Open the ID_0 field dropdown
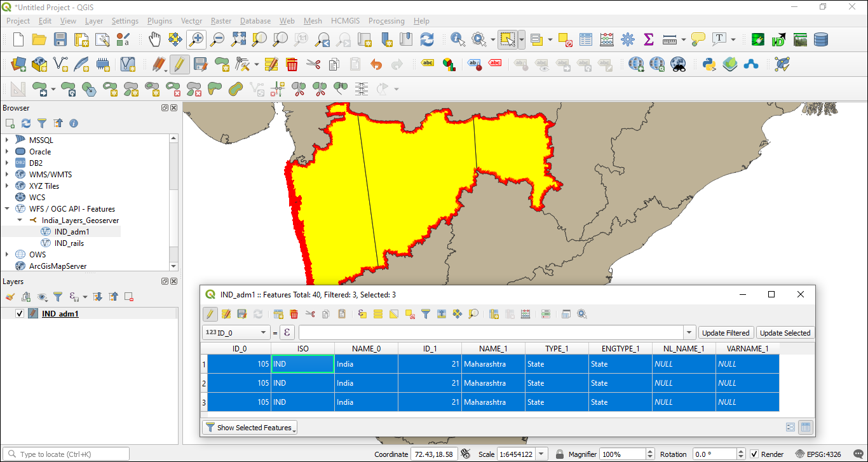The width and height of the screenshot is (868, 462). click(236, 332)
